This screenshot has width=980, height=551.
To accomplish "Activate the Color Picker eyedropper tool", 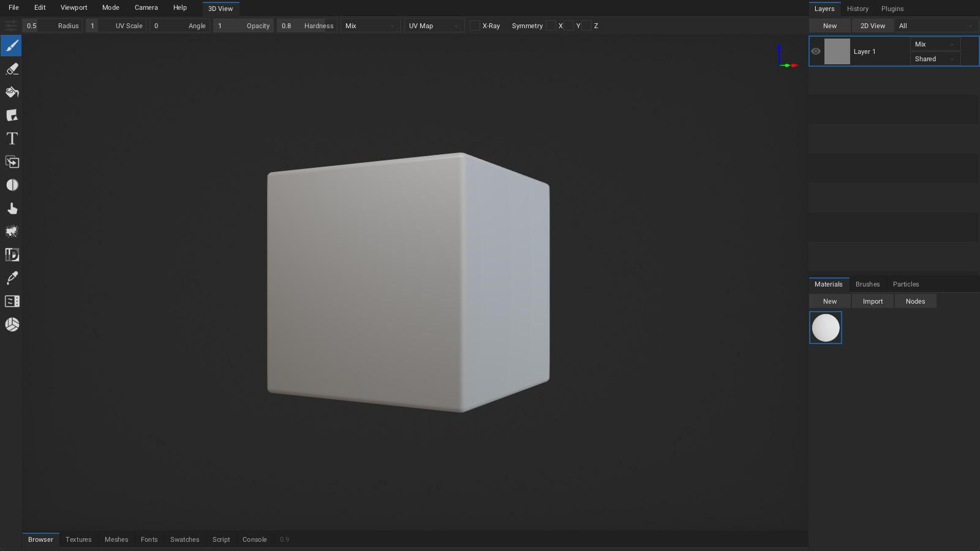I will [12, 278].
